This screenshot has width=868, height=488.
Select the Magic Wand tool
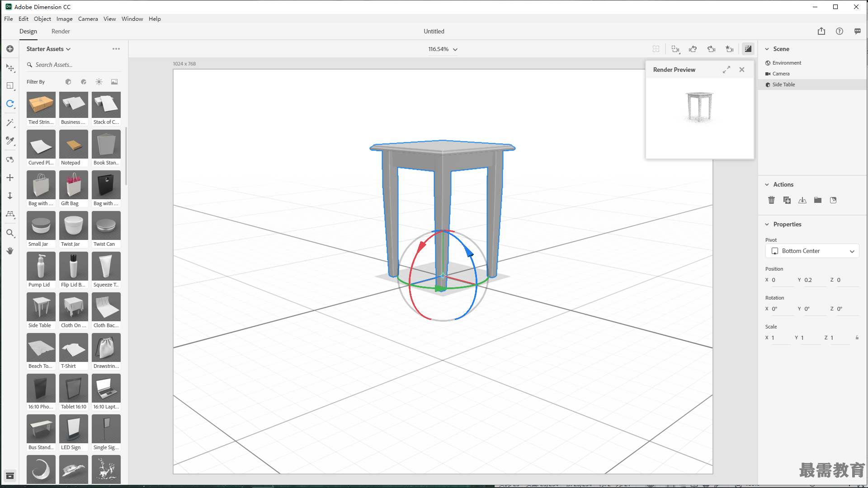(10, 123)
